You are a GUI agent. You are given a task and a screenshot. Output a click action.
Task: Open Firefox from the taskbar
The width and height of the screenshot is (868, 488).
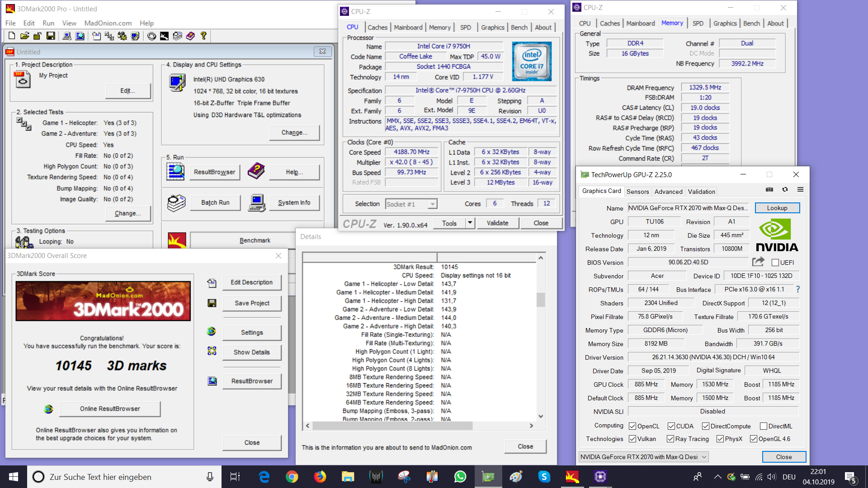click(x=320, y=477)
